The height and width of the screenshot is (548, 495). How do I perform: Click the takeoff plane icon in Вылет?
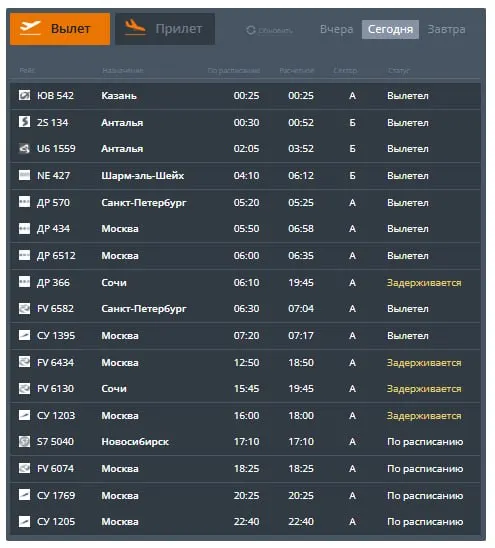point(30,28)
